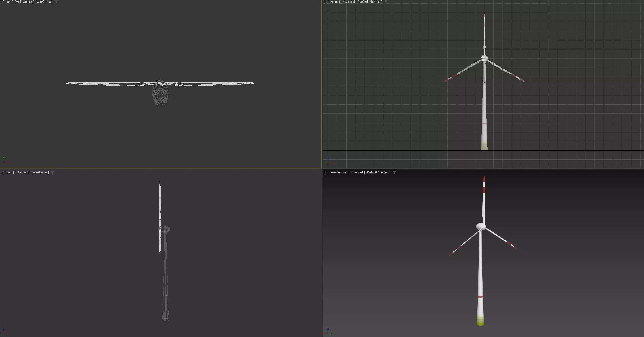Open the [Top] view point-of-view menu
Image resolution: width=644 pixels, height=337 pixels.
coord(9,2)
